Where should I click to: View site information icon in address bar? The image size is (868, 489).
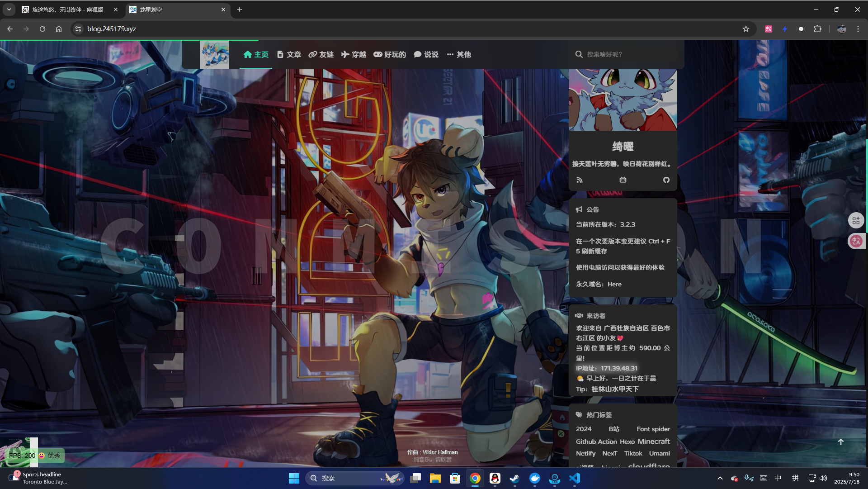pyautogui.click(x=78, y=29)
